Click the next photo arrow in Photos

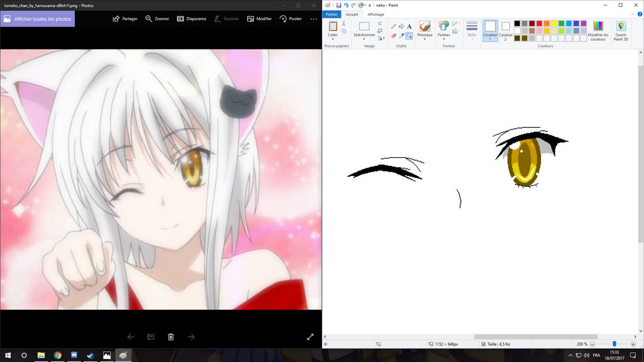point(191,337)
